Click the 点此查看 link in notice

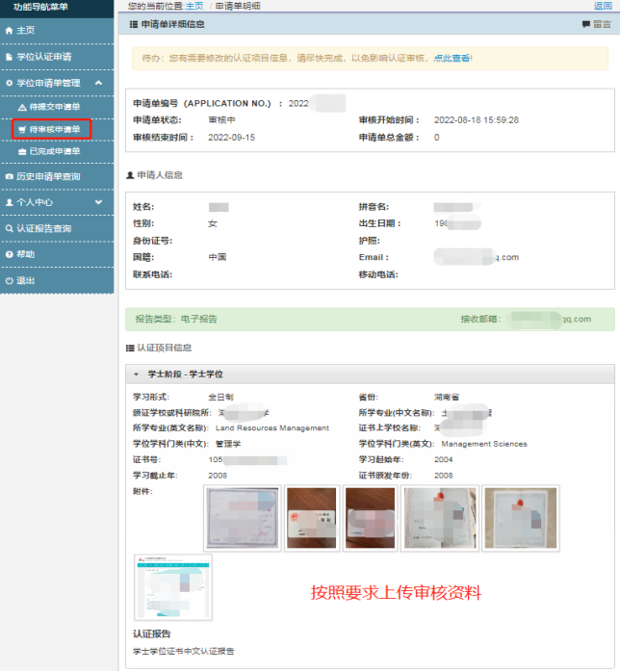pyautogui.click(x=452, y=58)
